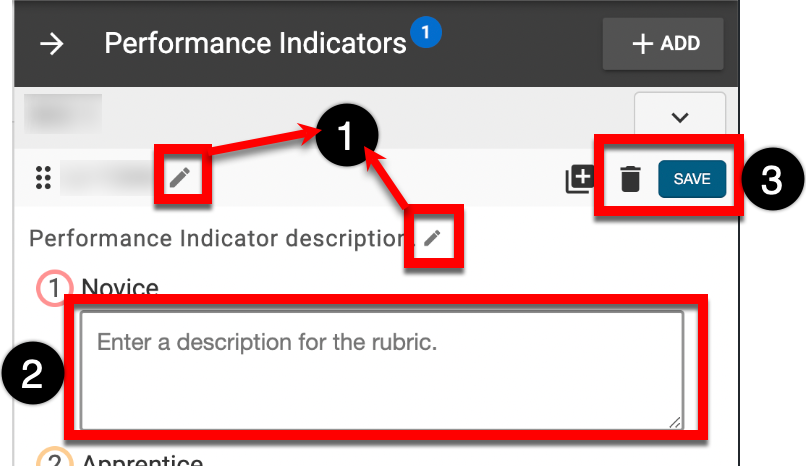The image size is (806, 466).
Task: Click the pencil icon beside the indicator name
Action: click(x=179, y=178)
